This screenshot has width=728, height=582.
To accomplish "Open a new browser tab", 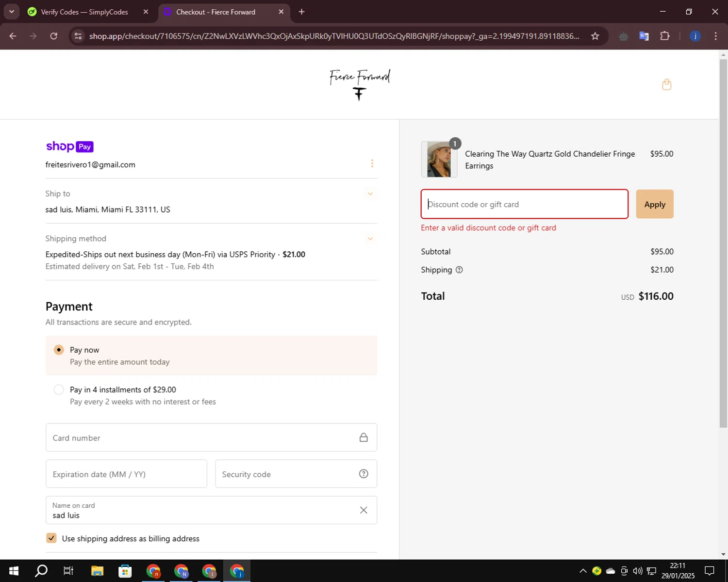I will pos(301,12).
